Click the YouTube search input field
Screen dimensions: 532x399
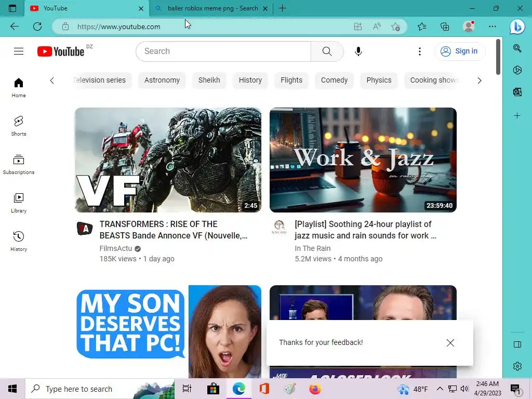coord(223,51)
